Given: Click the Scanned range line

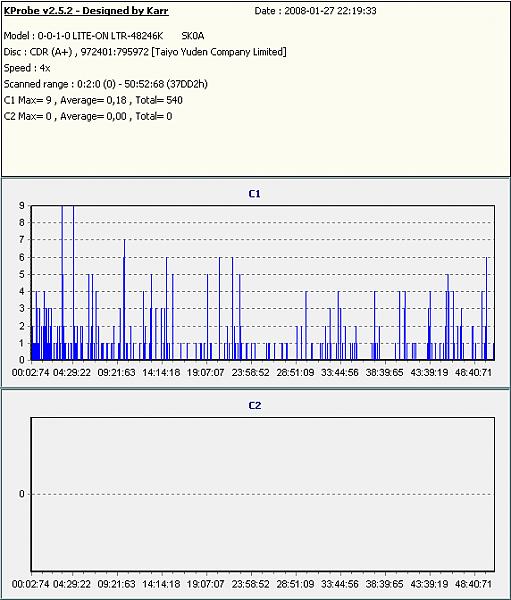Looking at the screenshot, I should pyautogui.click(x=106, y=84).
